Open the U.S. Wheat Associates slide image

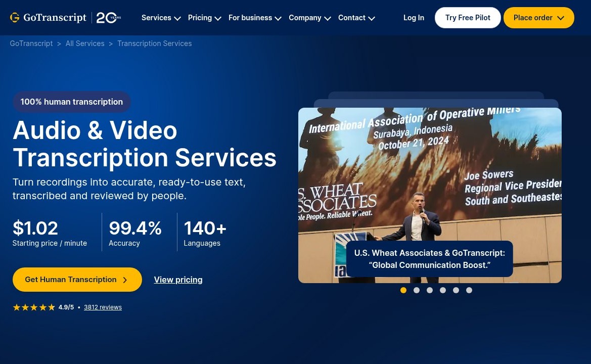tap(430, 195)
